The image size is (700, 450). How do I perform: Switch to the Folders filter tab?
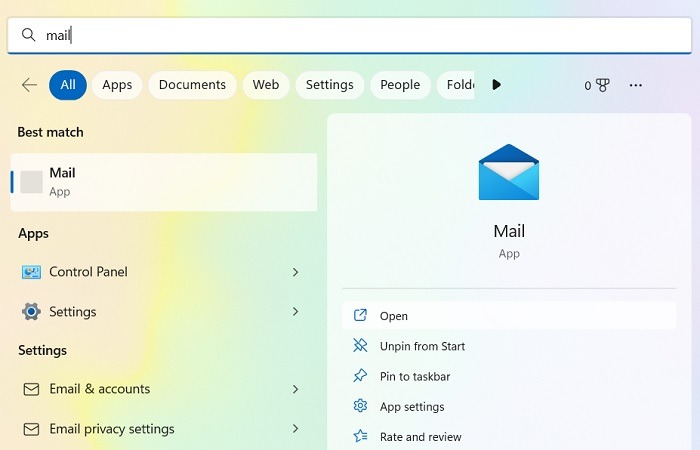[455, 85]
